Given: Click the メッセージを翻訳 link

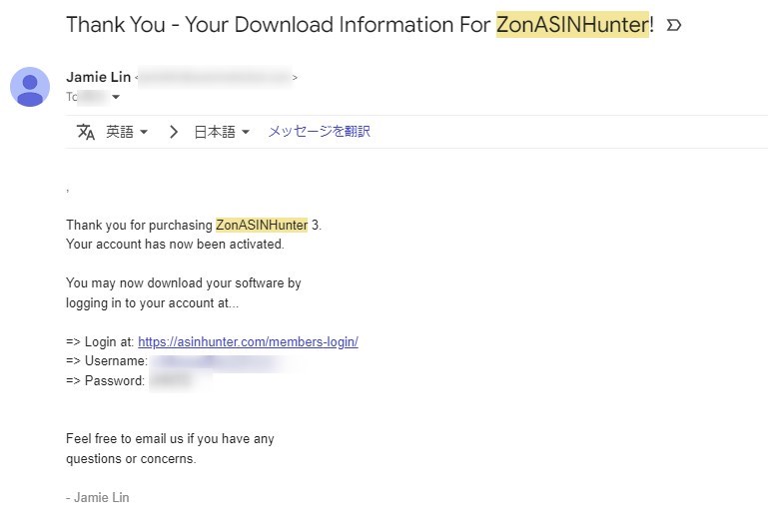Looking at the screenshot, I should click(319, 131).
